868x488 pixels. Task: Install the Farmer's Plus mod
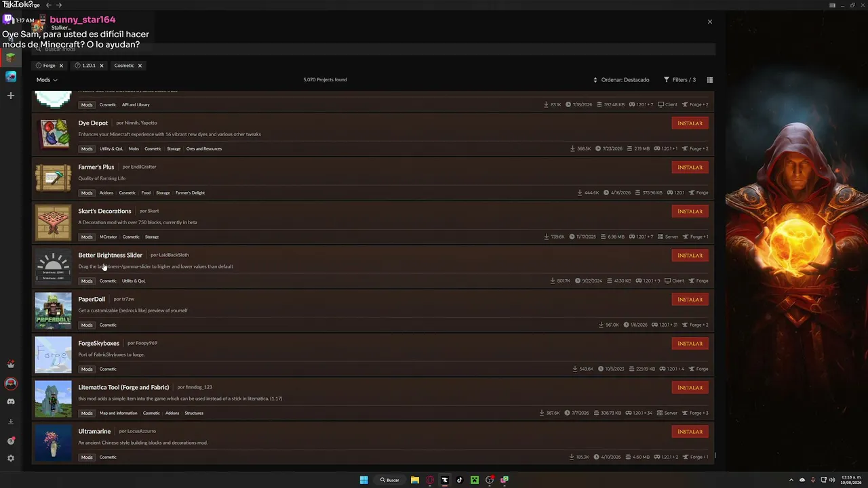pos(690,167)
